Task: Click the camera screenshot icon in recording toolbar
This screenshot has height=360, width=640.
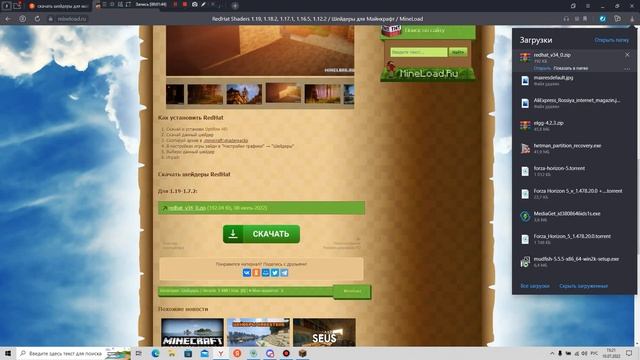Action: point(195,4)
